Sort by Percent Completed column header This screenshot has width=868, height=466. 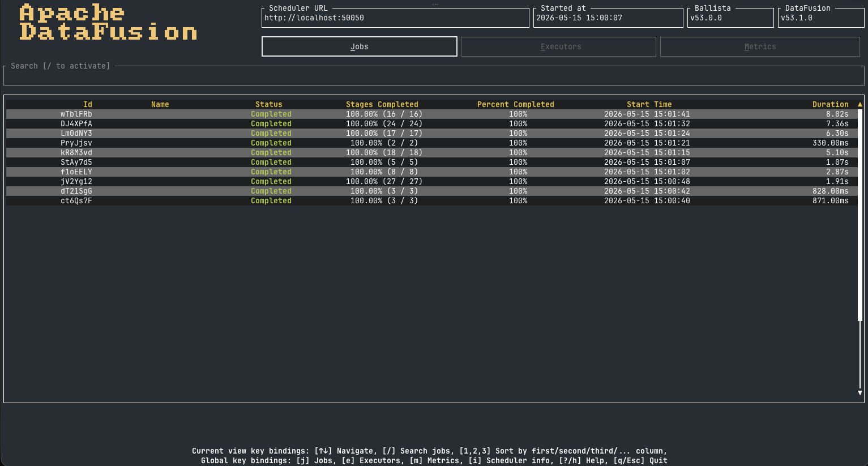tap(516, 104)
